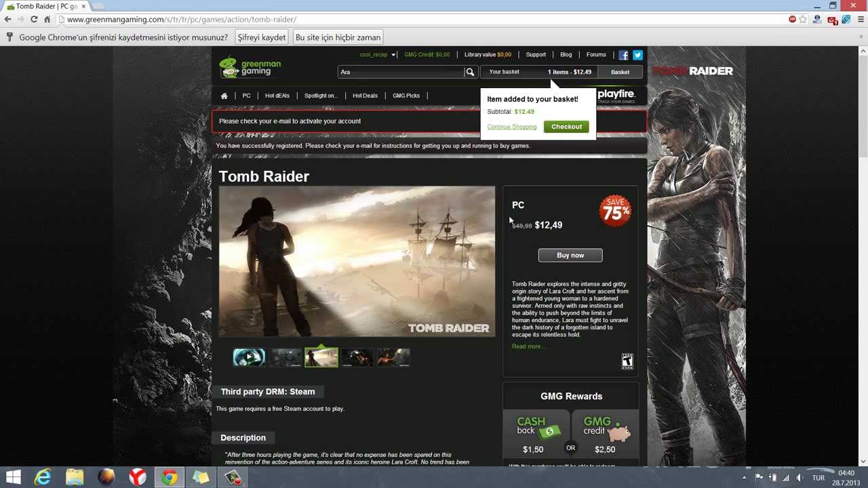
Task: Show hidden tray icons arrow
Action: pyautogui.click(x=744, y=478)
